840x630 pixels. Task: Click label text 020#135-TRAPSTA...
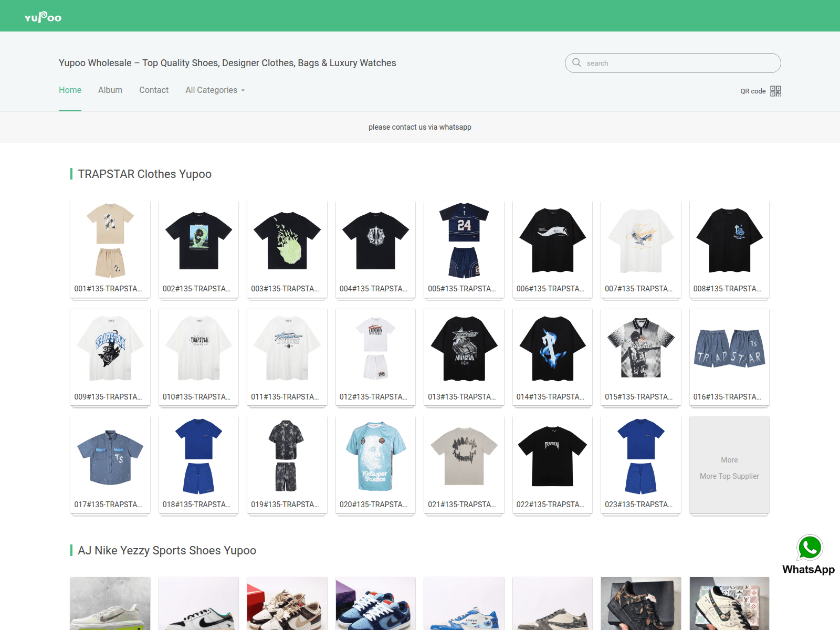373,505
